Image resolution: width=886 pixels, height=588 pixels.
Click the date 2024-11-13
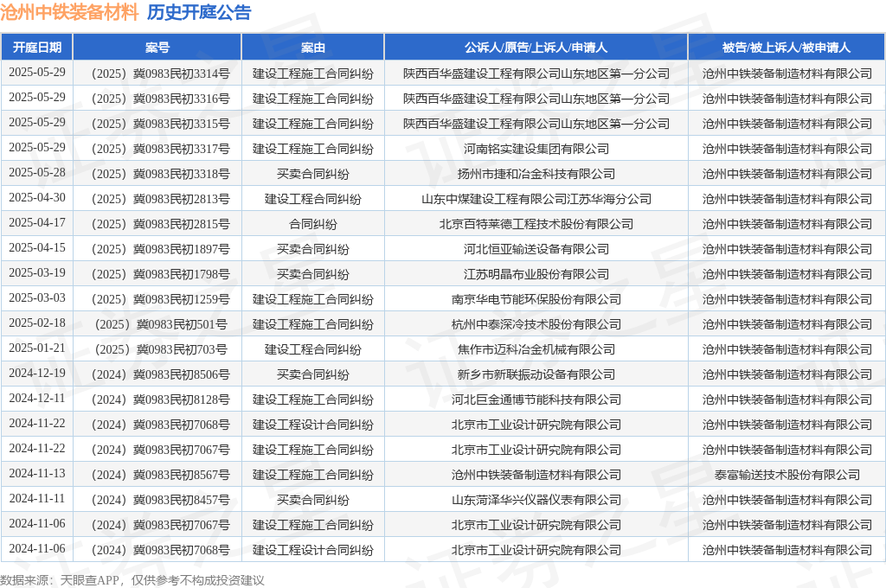[x=37, y=473]
